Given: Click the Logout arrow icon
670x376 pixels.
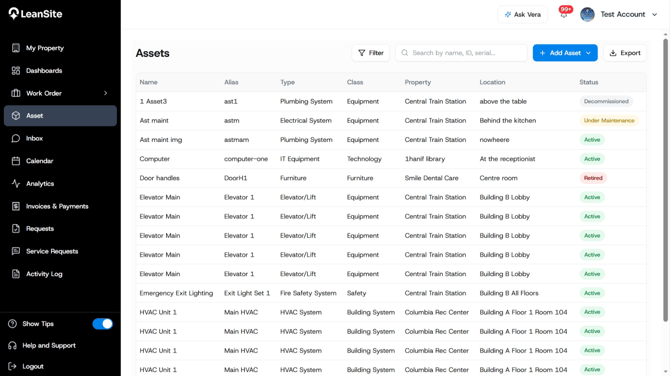Looking at the screenshot, I should 12,366.
